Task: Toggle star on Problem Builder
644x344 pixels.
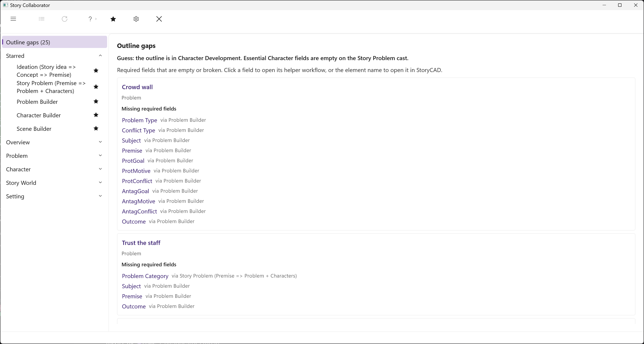Action: [x=96, y=102]
